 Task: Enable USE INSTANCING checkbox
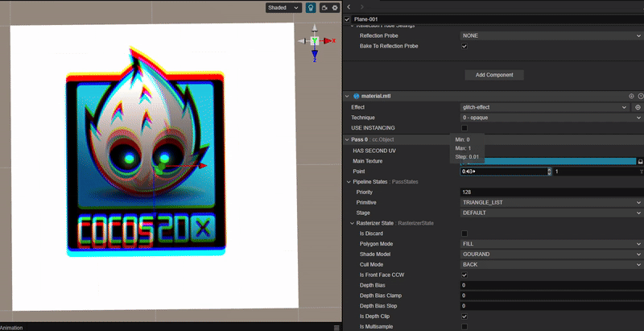[464, 128]
